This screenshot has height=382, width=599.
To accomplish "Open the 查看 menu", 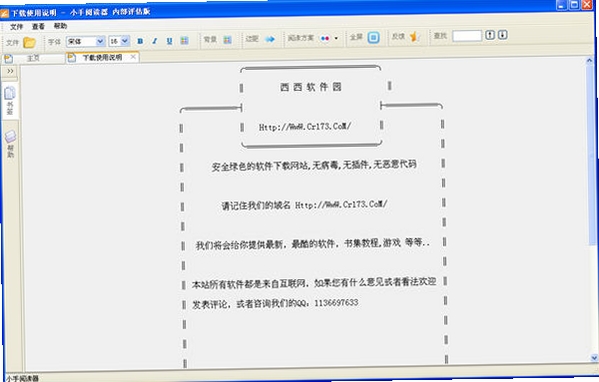I will (x=38, y=26).
